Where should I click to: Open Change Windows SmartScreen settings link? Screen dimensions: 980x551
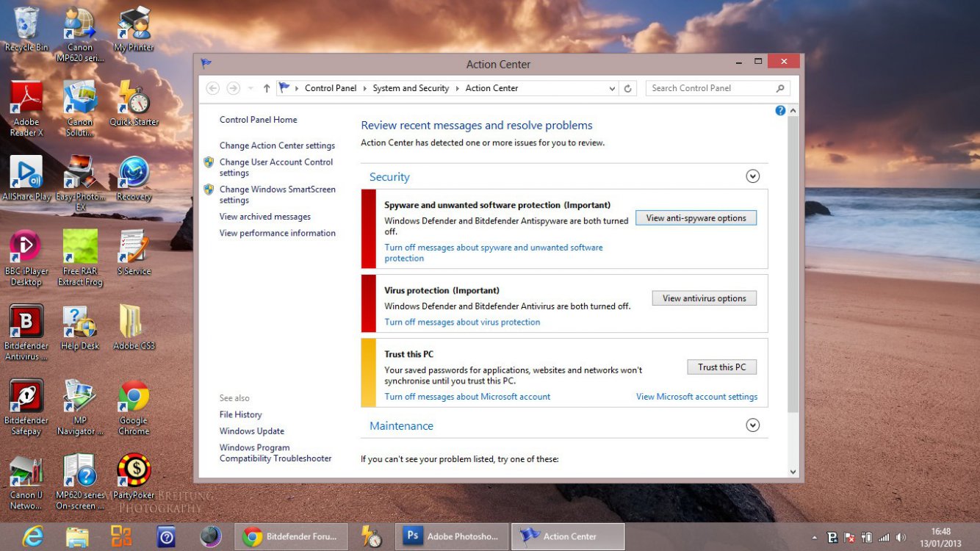[x=277, y=195]
